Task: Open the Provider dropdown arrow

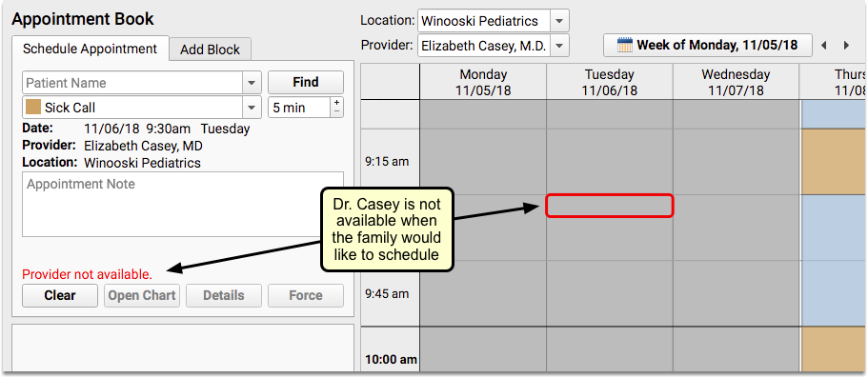Action: click(x=559, y=46)
